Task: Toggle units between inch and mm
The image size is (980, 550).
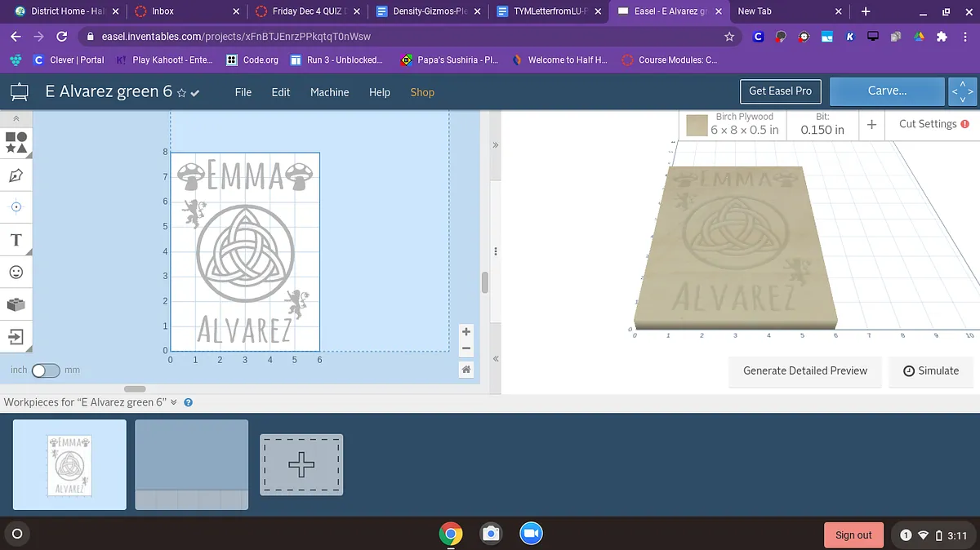Action: (46, 370)
